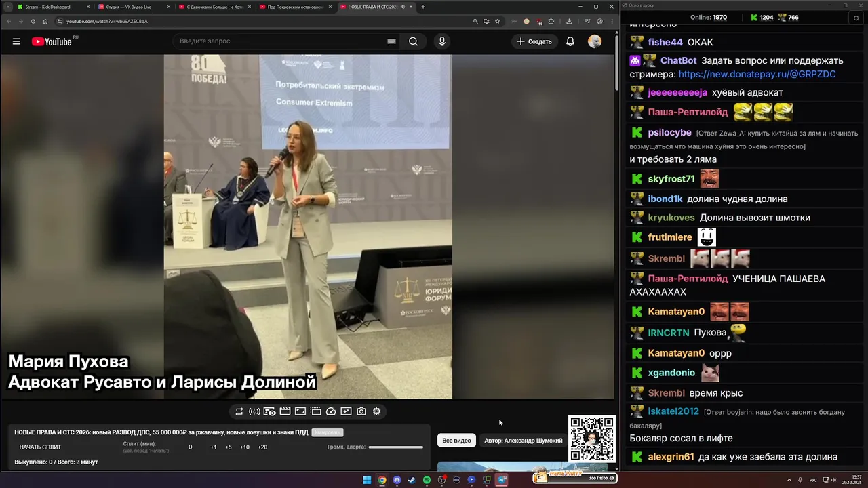Open Telegram from the taskbar
868x488 pixels.
coord(502,480)
